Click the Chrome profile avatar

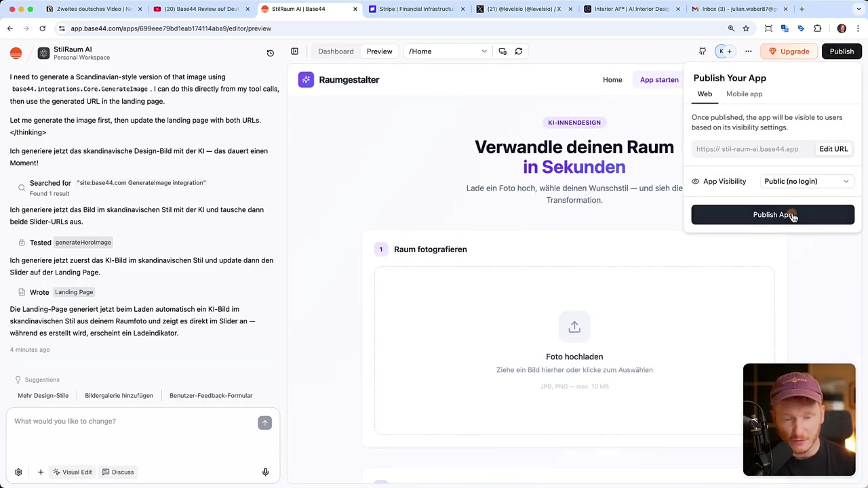click(x=842, y=28)
